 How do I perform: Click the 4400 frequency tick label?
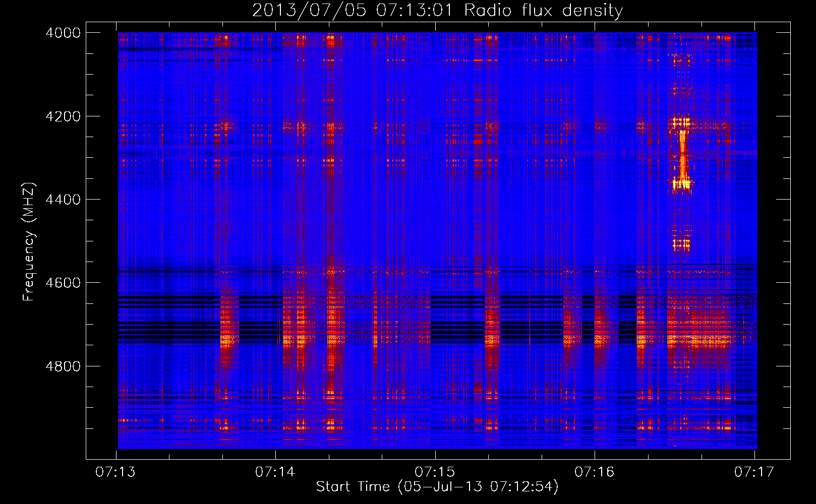point(63,200)
